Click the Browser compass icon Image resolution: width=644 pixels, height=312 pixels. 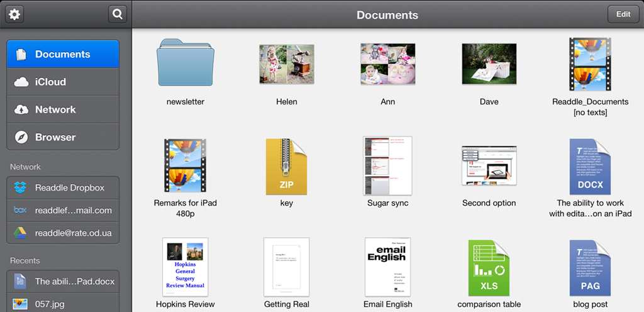pos(21,137)
